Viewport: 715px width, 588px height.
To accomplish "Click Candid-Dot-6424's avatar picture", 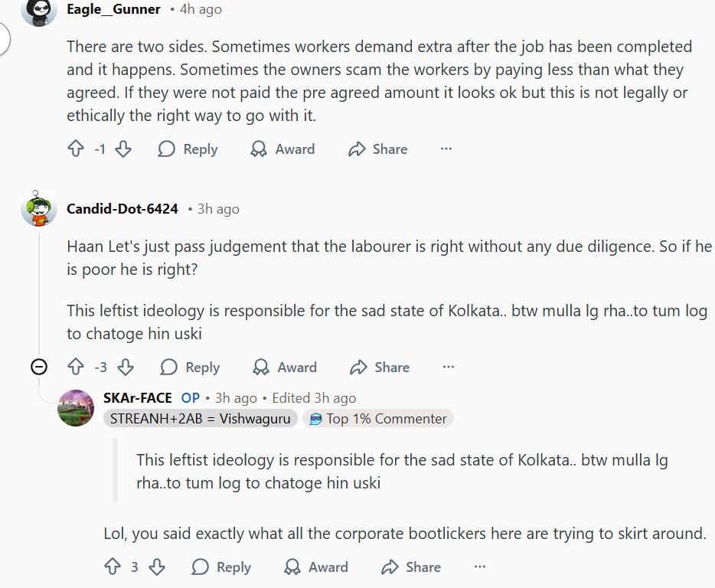I will click(x=39, y=209).
